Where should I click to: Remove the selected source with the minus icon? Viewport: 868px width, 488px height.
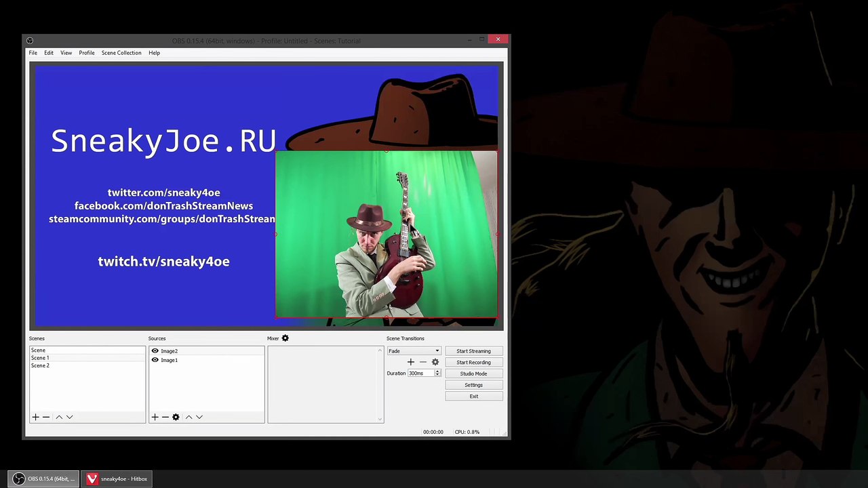165,417
